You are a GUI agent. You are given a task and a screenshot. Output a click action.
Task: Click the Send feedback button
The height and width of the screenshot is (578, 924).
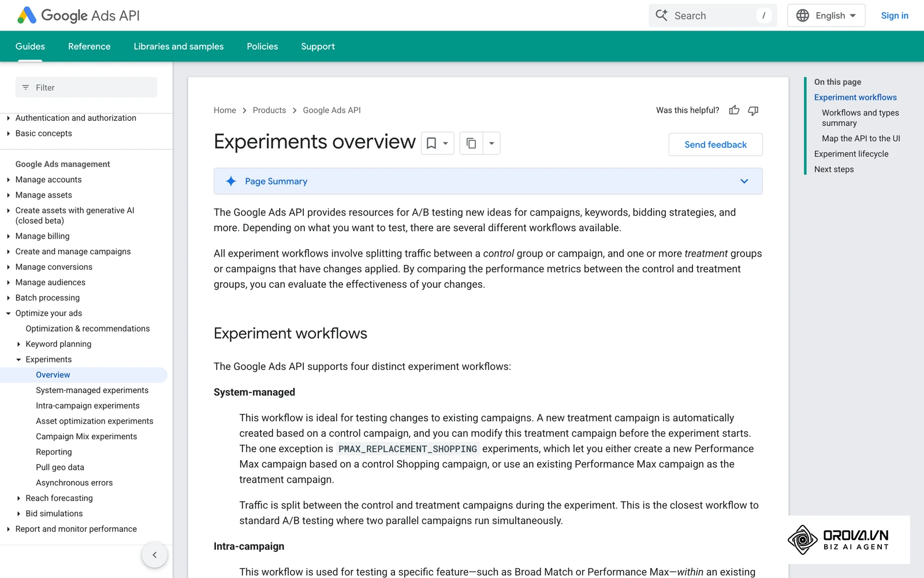pyautogui.click(x=716, y=144)
